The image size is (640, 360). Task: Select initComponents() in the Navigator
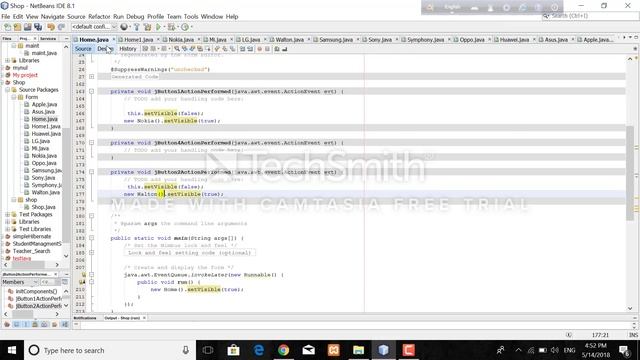pyautogui.click(x=36, y=291)
